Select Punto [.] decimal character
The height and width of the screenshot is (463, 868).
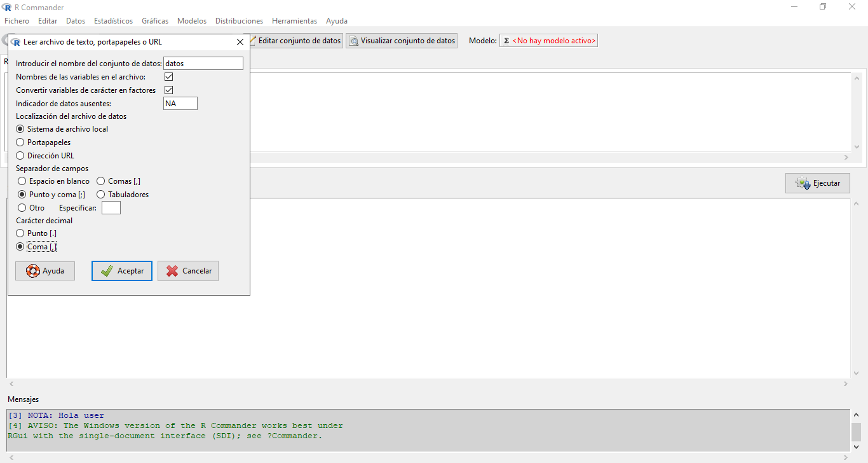[20, 233]
